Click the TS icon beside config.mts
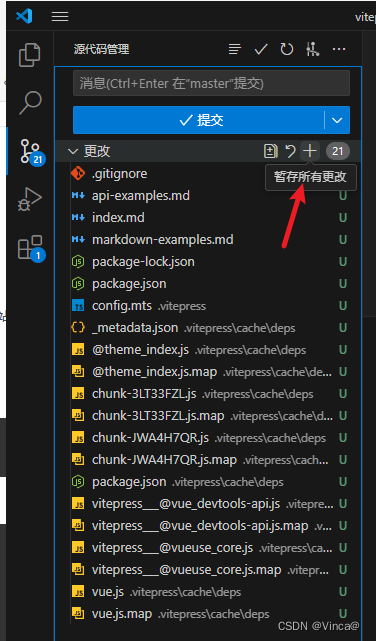 [x=78, y=306]
